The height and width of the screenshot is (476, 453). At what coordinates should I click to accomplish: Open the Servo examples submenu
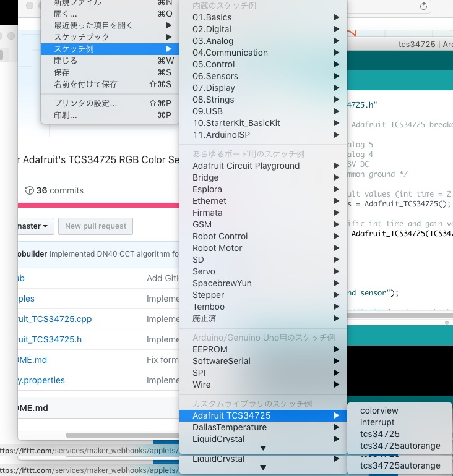(x=263, y=271)
